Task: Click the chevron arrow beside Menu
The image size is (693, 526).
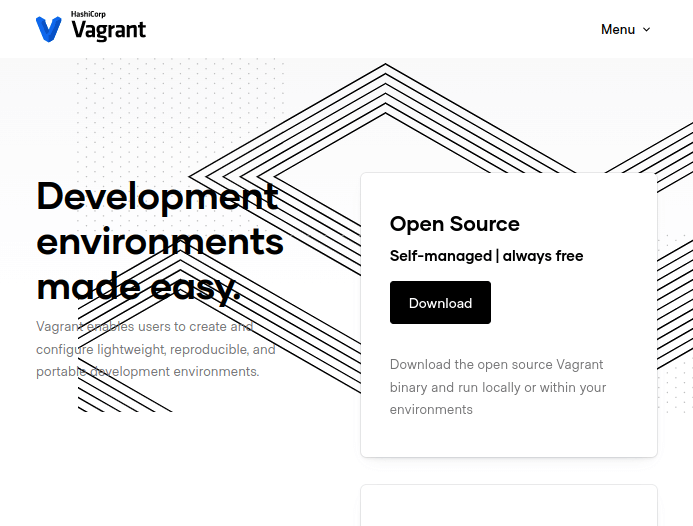Action: [646, 30]
